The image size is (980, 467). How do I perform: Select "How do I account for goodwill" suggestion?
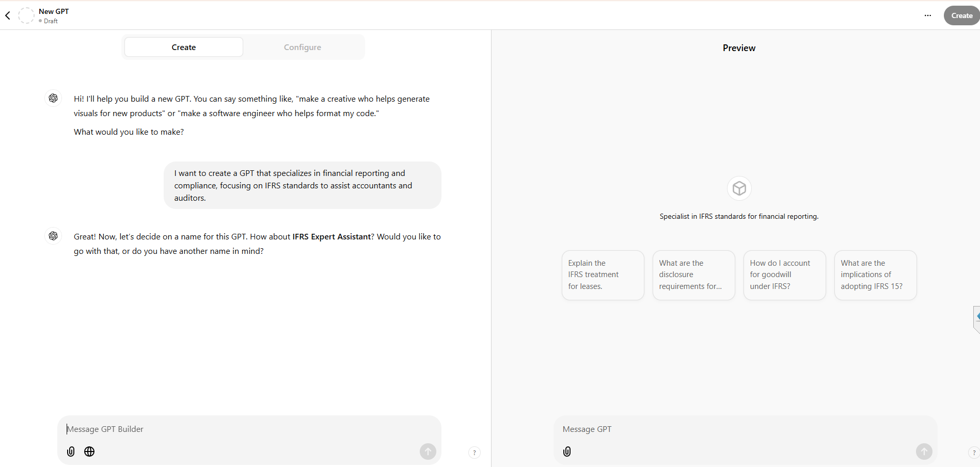click(784, 275)
